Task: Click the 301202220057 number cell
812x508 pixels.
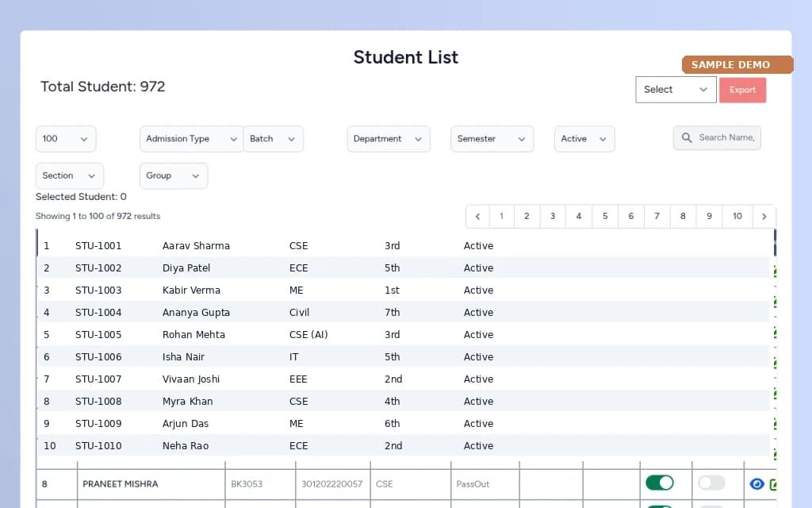Action: [332, 484]
